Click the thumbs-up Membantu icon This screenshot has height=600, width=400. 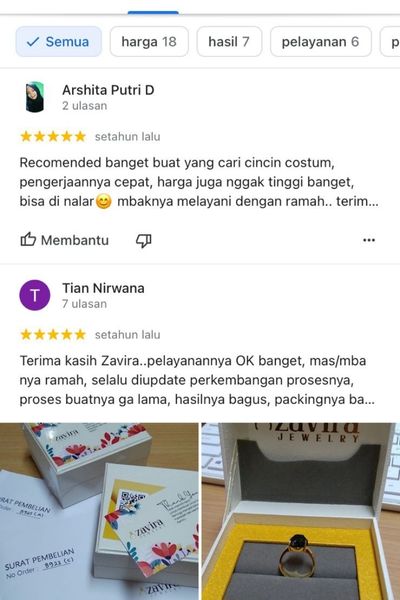(28, 240)
